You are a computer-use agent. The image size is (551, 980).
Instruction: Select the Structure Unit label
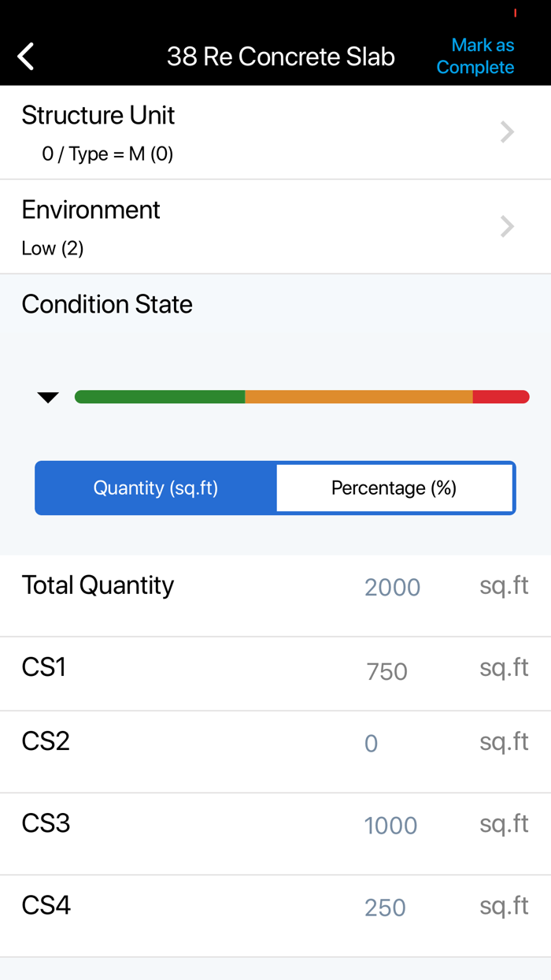point(98,115)
